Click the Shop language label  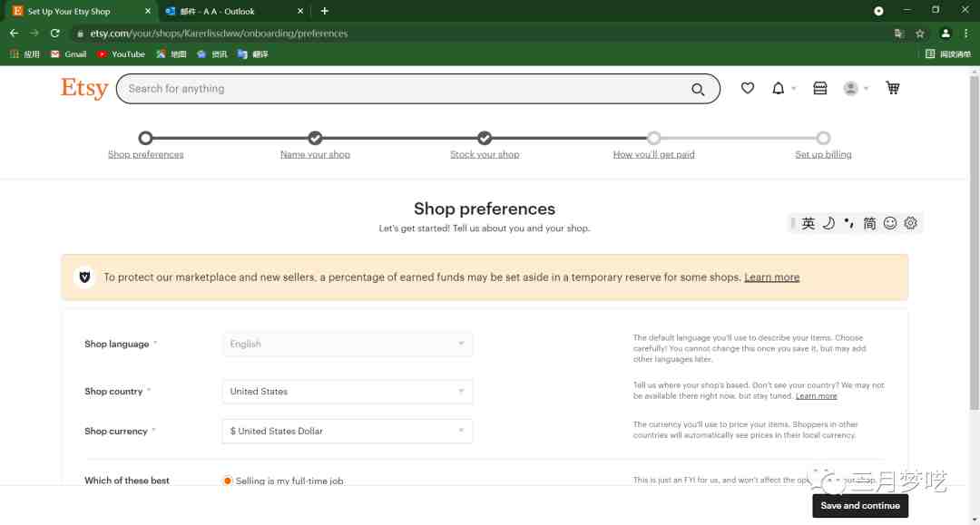(117, 344)
